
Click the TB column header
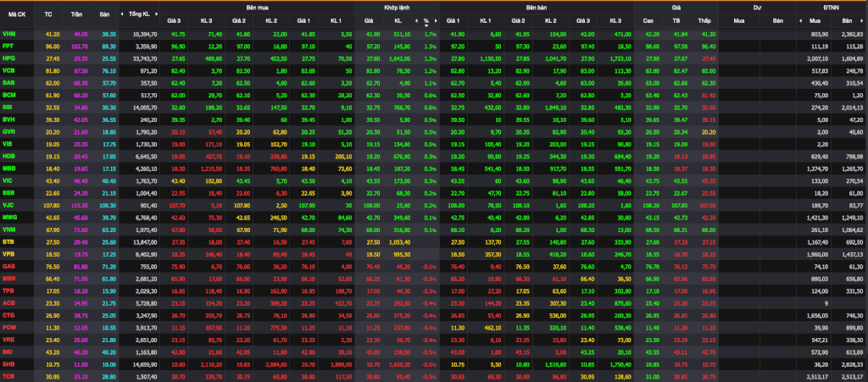pyautogui.click(x=676, y=21)
